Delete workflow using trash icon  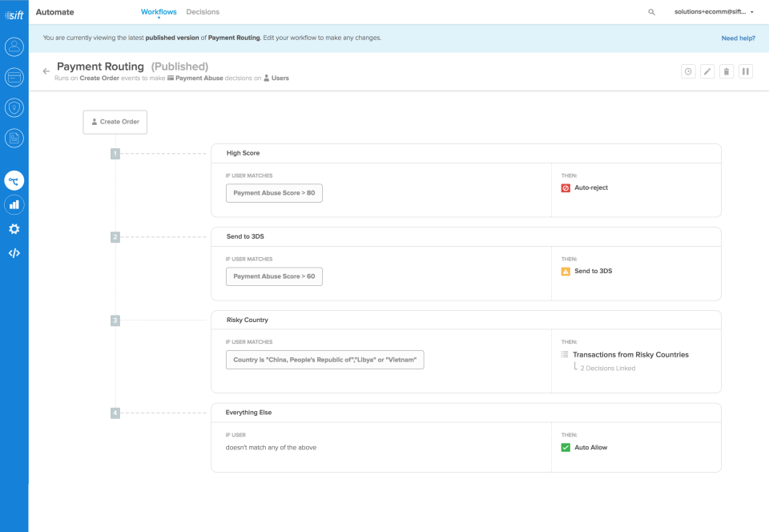[727, 71]
